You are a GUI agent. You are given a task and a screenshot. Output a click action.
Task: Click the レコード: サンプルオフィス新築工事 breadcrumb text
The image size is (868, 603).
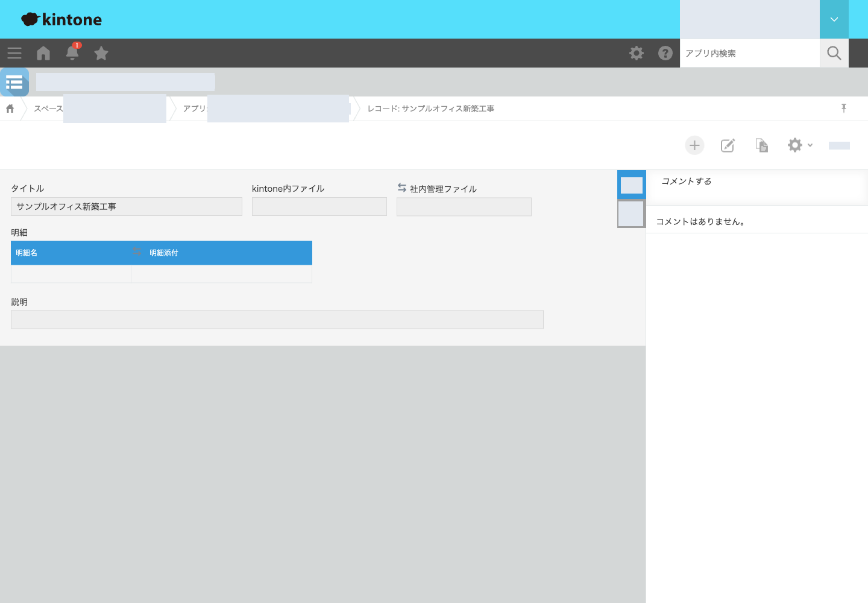pos(431,109)
